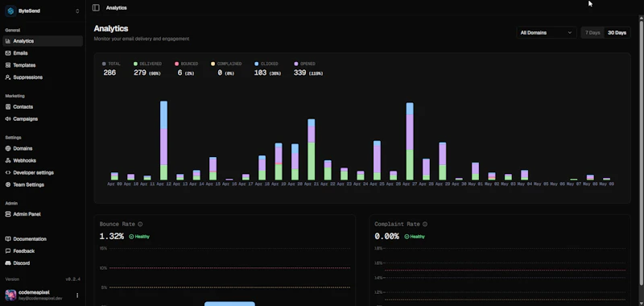Click the page vertical scrollbar
The height and width of the screenshot is (306, 644).
(642, 152)
